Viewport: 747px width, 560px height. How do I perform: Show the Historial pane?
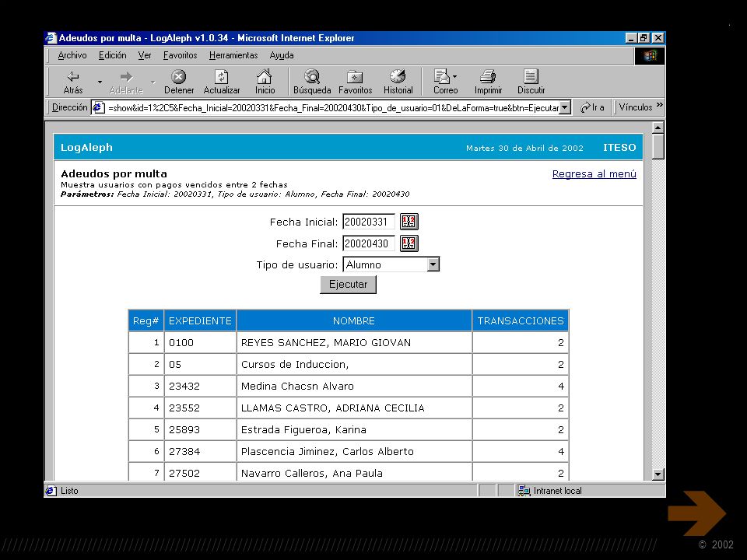(x=398, y=82)
